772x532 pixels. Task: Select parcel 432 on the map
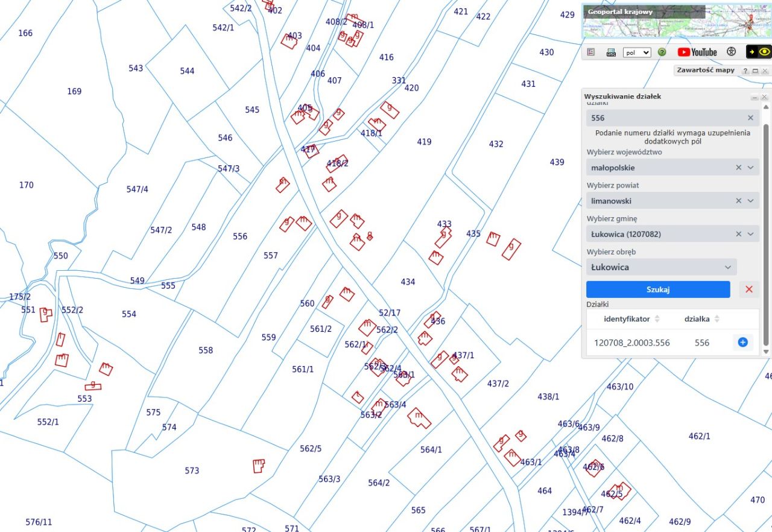point(496,144)
